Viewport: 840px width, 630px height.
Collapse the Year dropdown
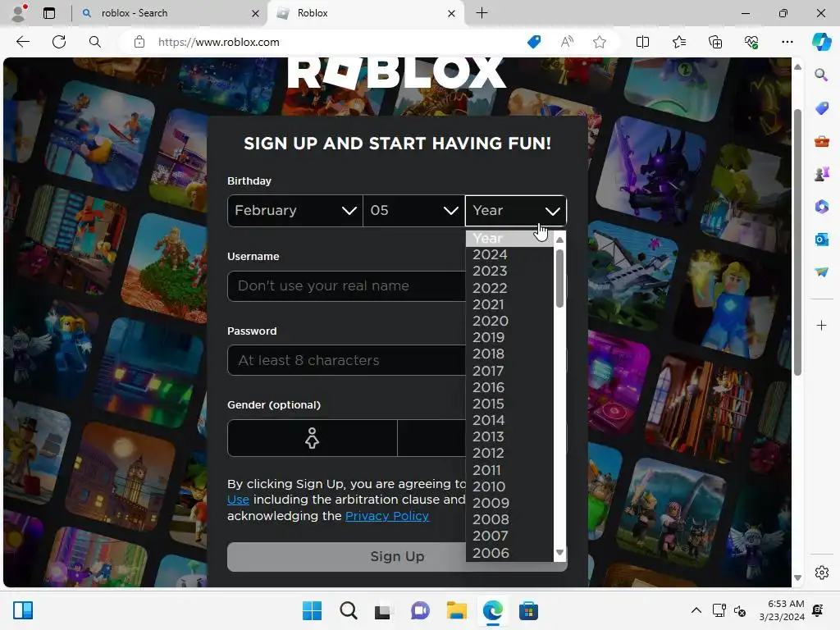tap(516, 211)
